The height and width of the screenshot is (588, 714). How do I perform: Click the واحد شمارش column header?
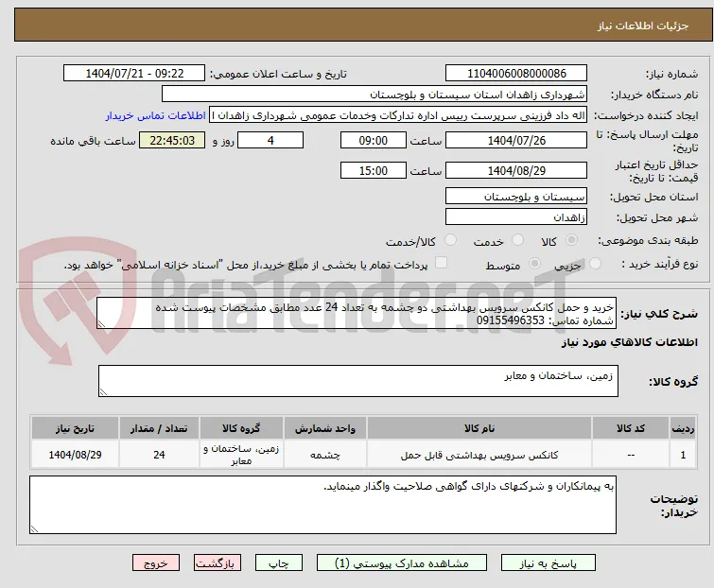click(325, 428)
